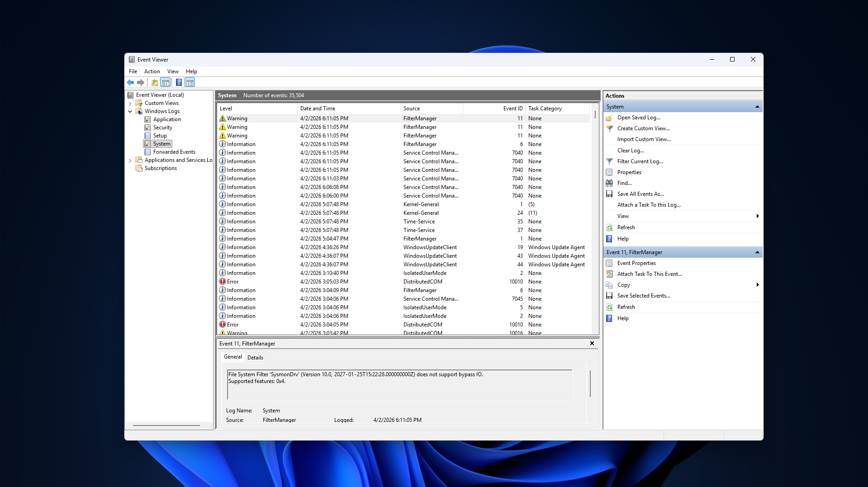
Task: Click the Attach Task To This Event icon
Action: pos(609,274)
